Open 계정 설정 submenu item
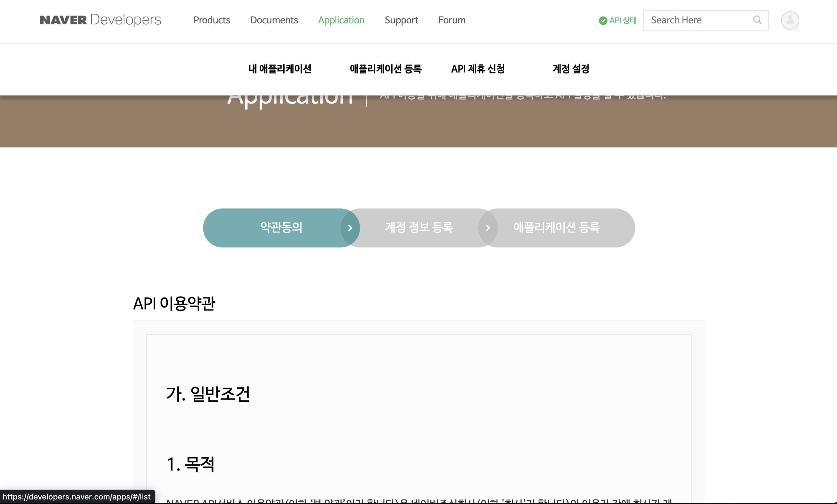 click(x=571, y=69)
